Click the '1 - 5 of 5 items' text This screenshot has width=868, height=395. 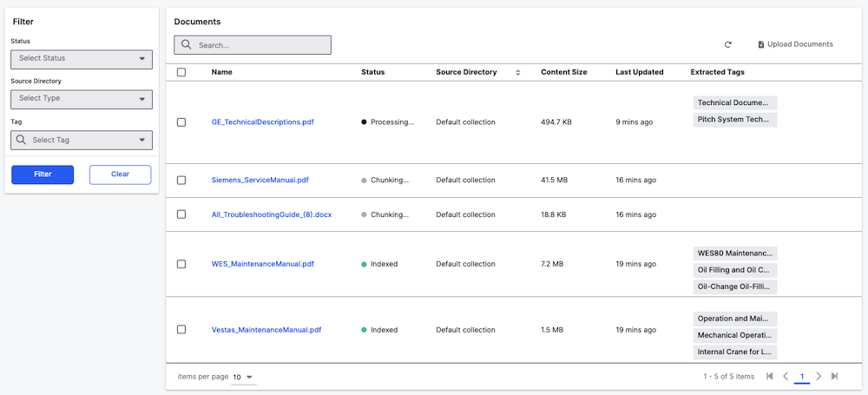click(729, 377)
